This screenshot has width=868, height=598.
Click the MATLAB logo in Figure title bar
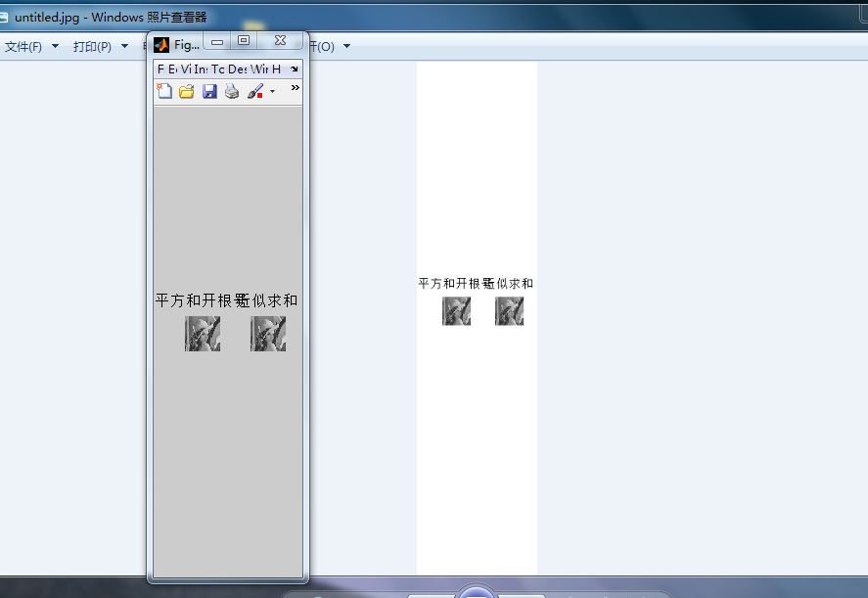point(161,44)
